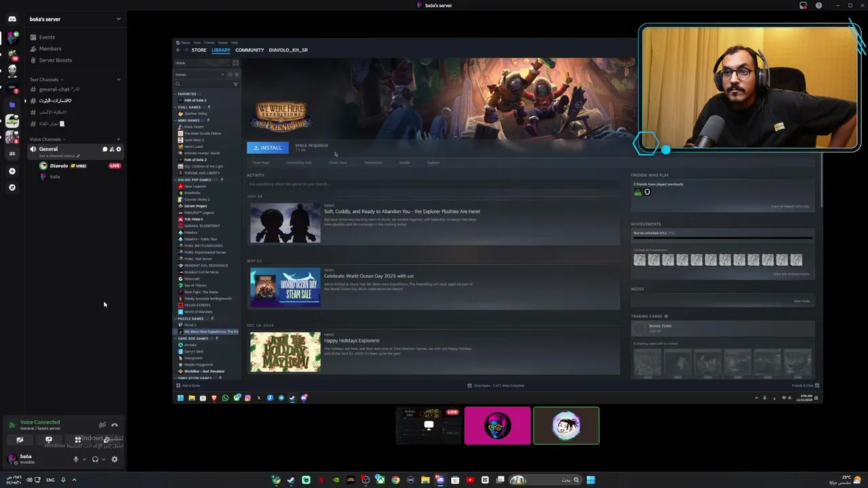The image size is (868, 488).
Task: Collapse the Voice Channels category
Action: [48, 139]
